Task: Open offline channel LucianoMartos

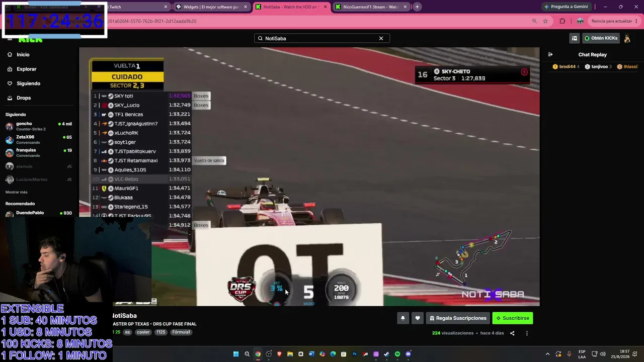Action: tap(38, 179)
